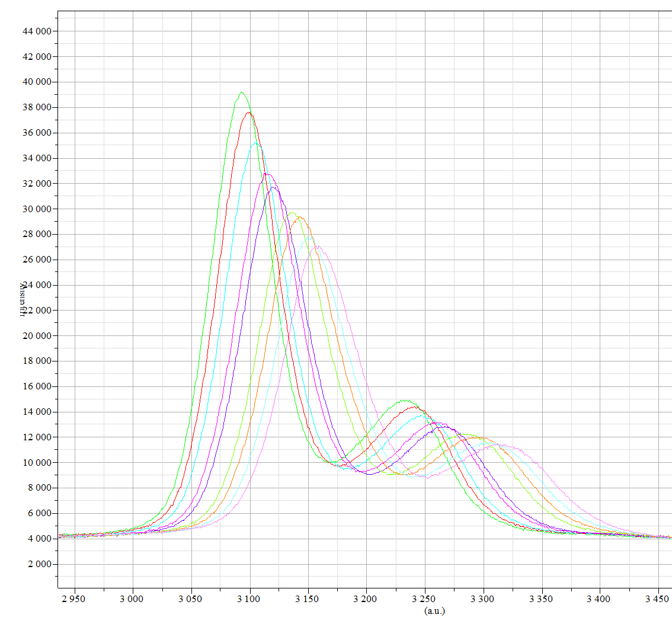Viewport: 672px width, 640px height.
Task: Click the "(a.u.)" x-axis unit label
Action: [x=434, y=610]
